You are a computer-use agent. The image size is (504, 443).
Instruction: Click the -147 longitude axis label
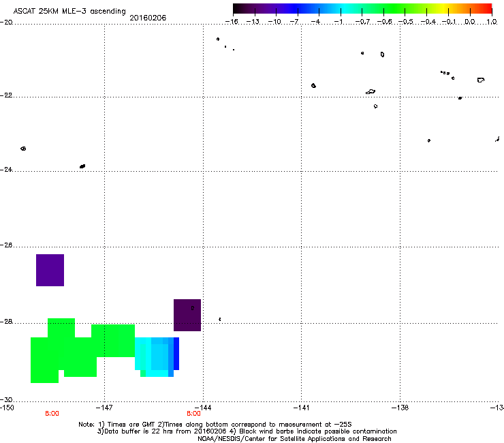tap(104, 408)
